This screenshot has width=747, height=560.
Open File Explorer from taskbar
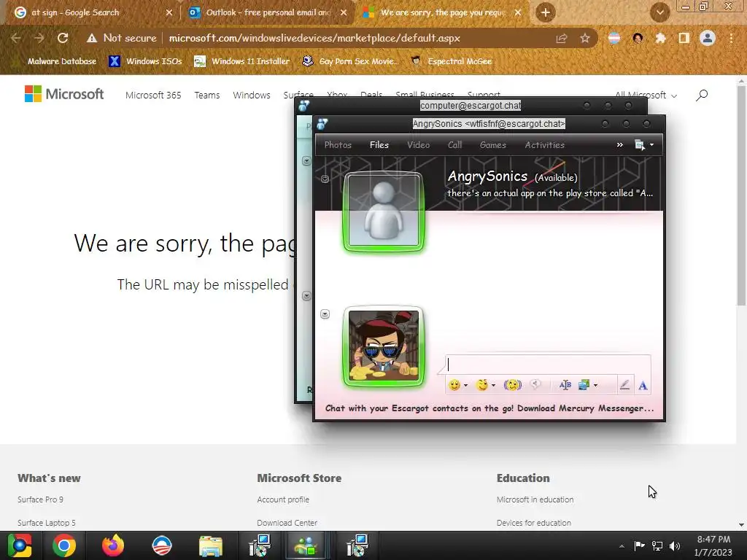pyautogui.click(x=211, y=545)
